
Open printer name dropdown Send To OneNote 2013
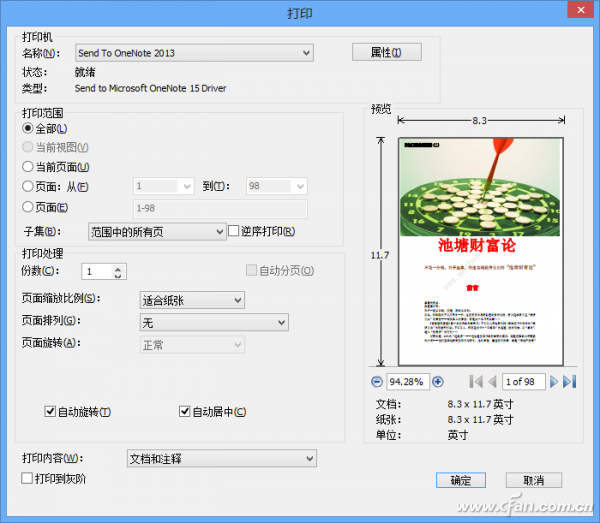coord(195,53)
